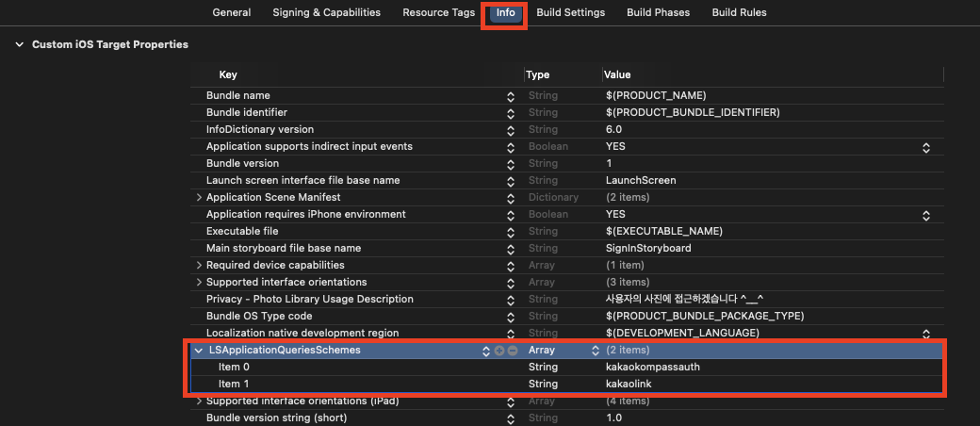Collapse Custom iOS Target Properties section
This screenshot has width=980, height=426.
[x=20, y=44]
